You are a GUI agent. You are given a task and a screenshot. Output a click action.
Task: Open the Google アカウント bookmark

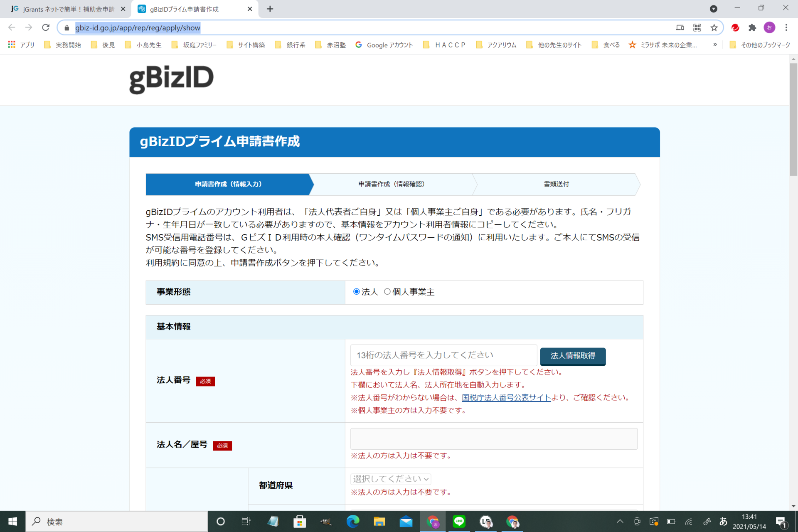384,44
